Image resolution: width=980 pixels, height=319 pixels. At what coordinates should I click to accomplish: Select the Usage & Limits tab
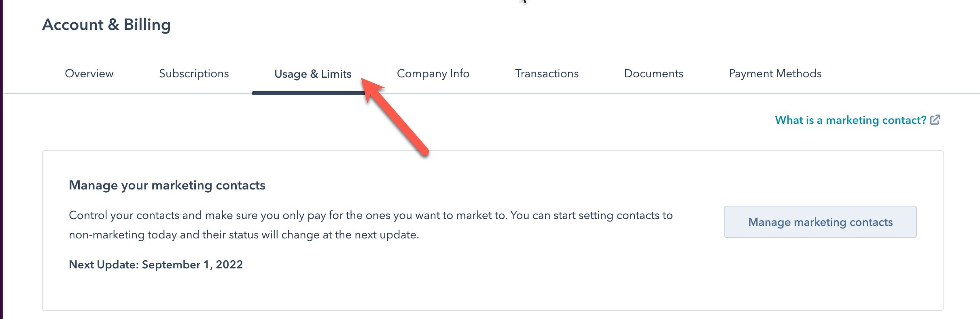click(312, 74)
